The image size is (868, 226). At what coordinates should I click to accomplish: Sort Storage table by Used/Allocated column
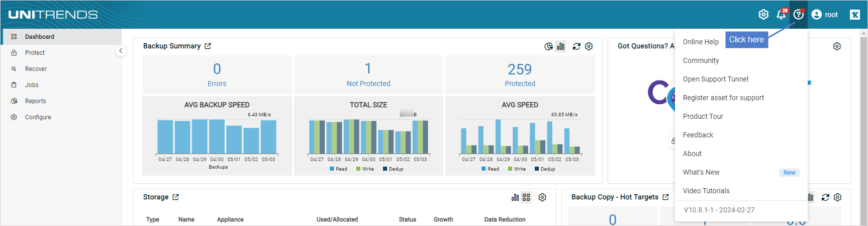tap(337, 219)
